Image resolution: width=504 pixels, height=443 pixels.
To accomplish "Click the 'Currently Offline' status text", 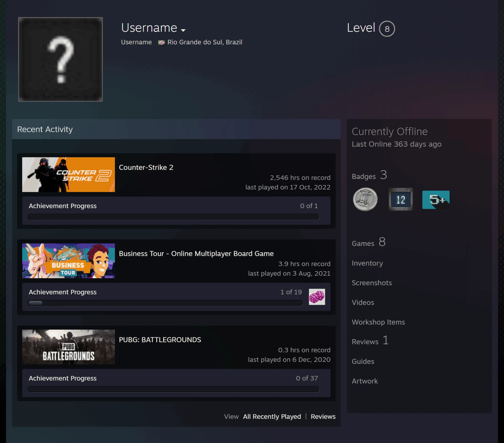I will (x=390, y=131).
